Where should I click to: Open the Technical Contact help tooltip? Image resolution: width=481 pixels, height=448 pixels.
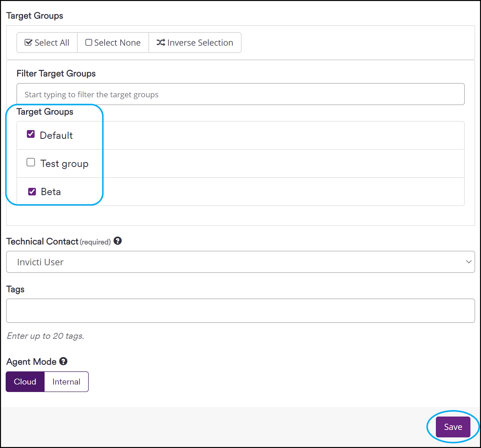[118, 241]
